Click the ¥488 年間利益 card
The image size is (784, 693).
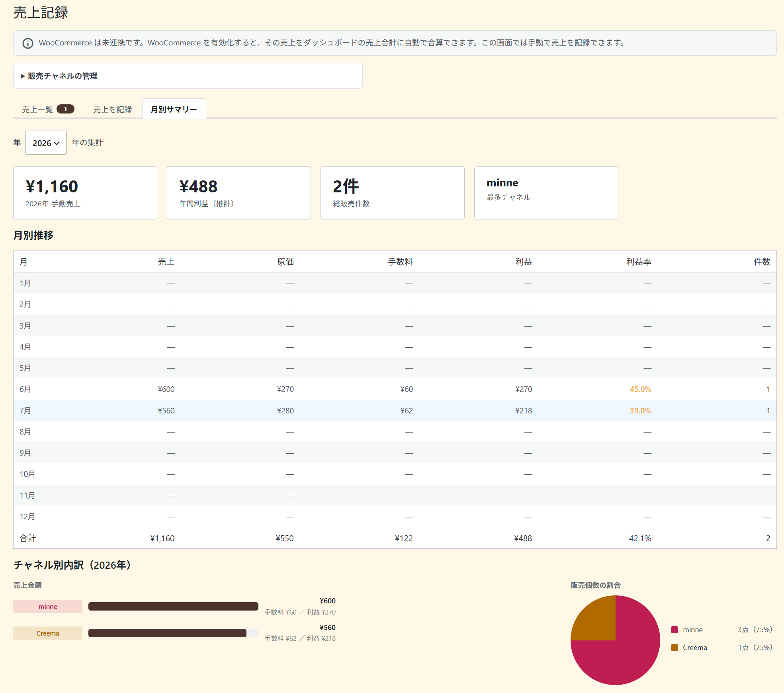click(239, 193)
